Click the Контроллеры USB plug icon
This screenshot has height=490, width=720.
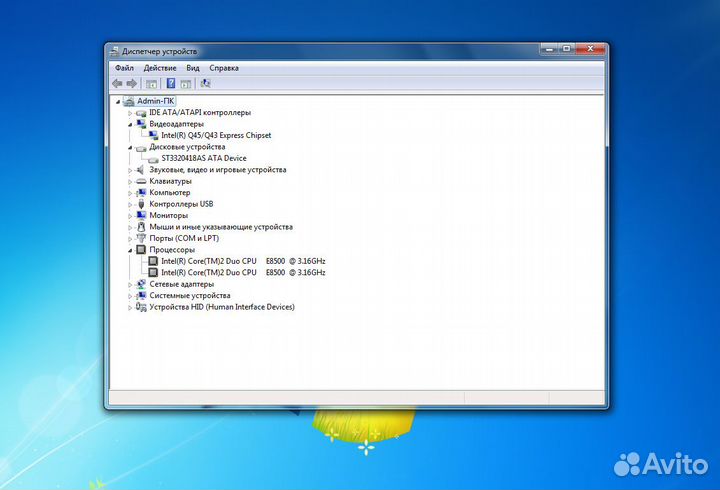point(141,204)
